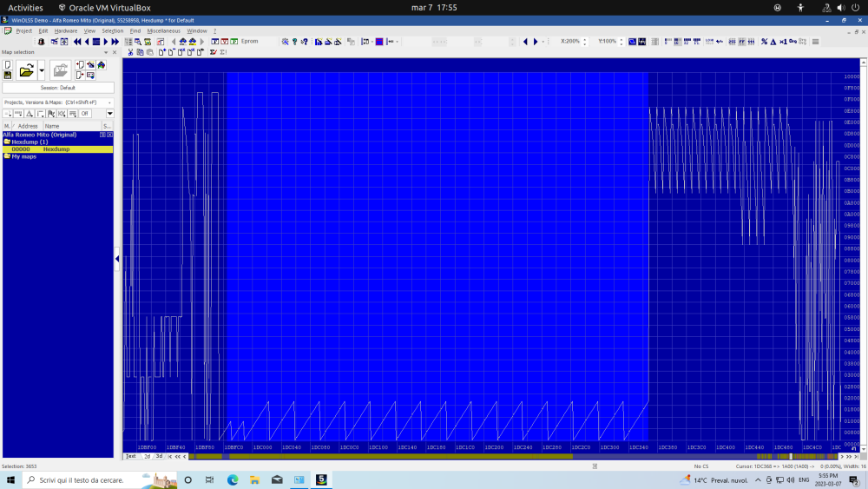Viewport: 868px width, 489px height.
Task: Open the Project menu
Action: tap(23, 31)
